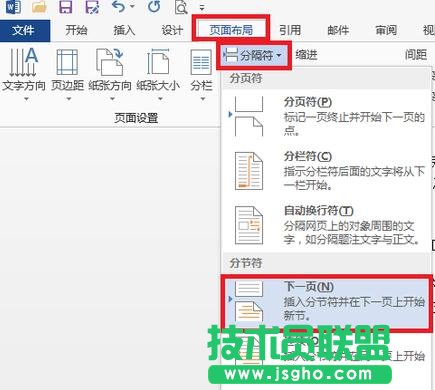Customize the Quick Access Toolbar dropdown

(x=202, y=7)
